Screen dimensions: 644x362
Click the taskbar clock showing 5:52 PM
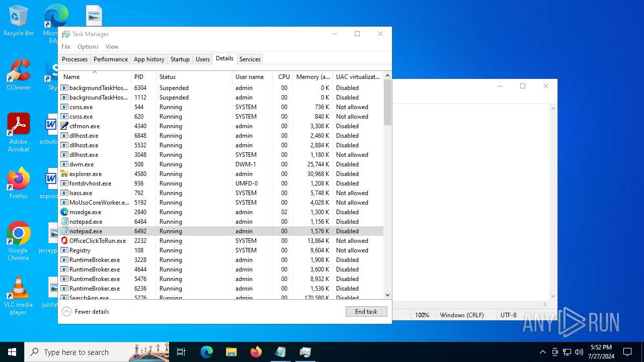601,352
